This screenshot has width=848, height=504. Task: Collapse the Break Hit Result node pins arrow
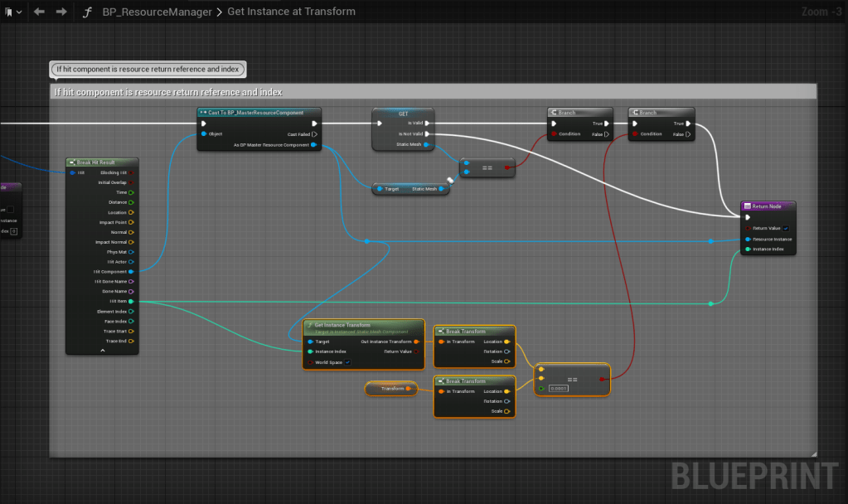coord(103,351)
